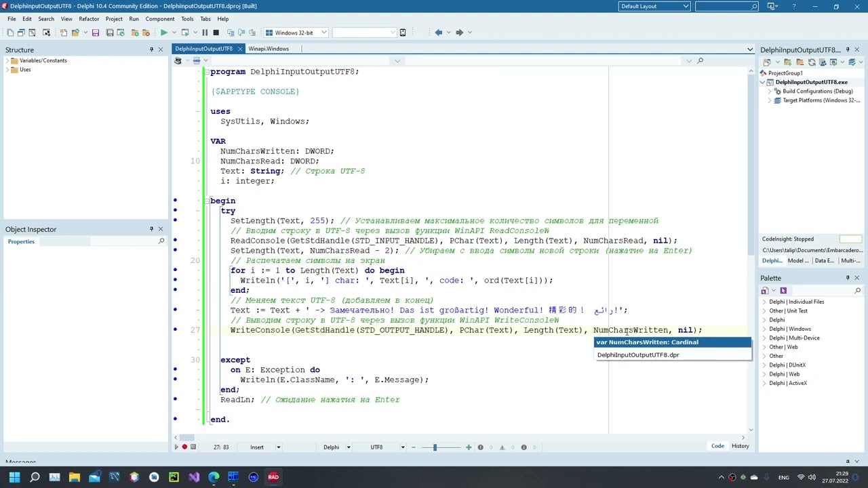
Task: Open Visual Studio from the taskbar
Action: click(194, 477)
